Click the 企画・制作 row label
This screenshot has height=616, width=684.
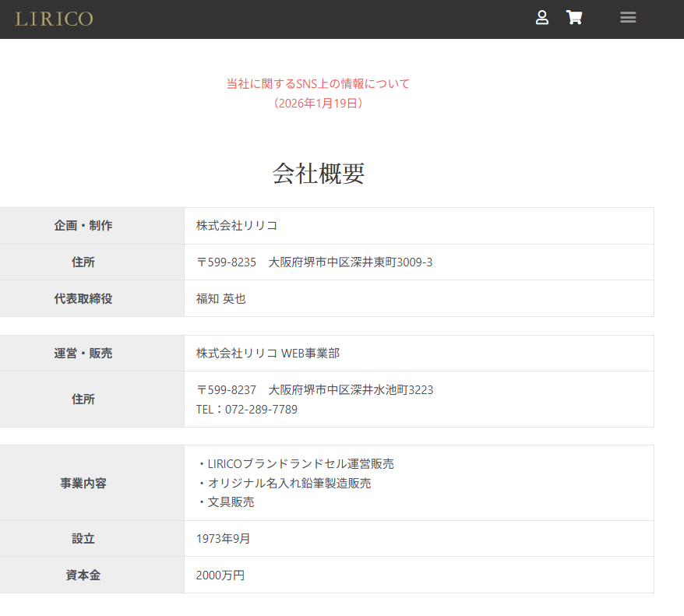83,225
